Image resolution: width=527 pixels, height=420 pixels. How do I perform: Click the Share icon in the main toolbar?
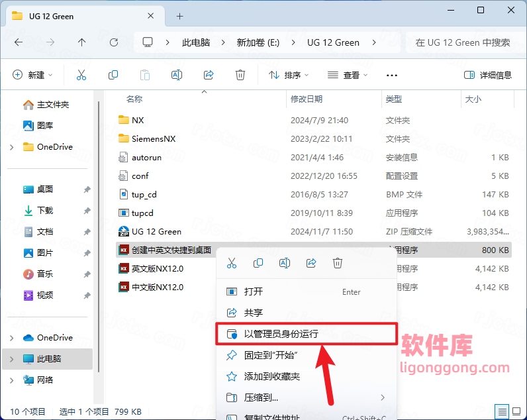click(x=209, y=75)
